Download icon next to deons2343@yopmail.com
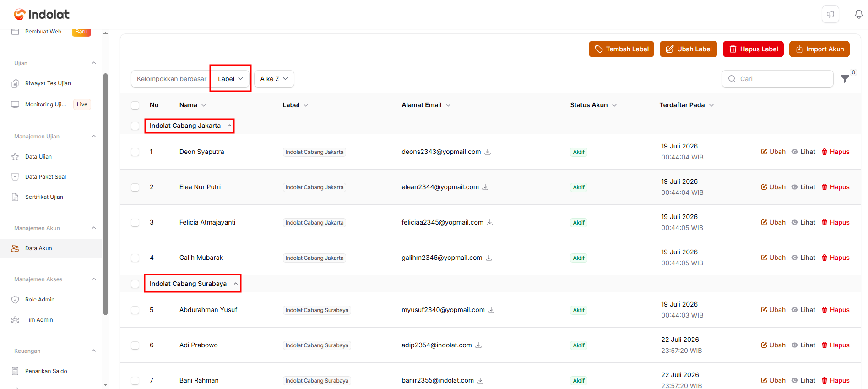Viewport: 868px width, 389px height. 488,152
